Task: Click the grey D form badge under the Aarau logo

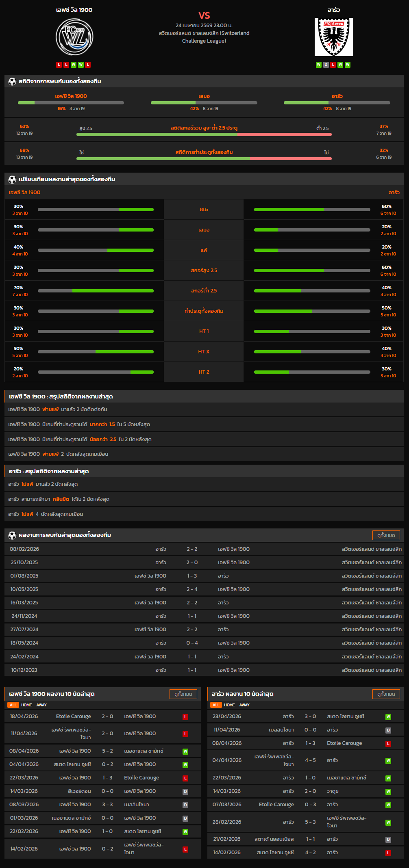Action: pyautogui.click(x=326, y=65)
